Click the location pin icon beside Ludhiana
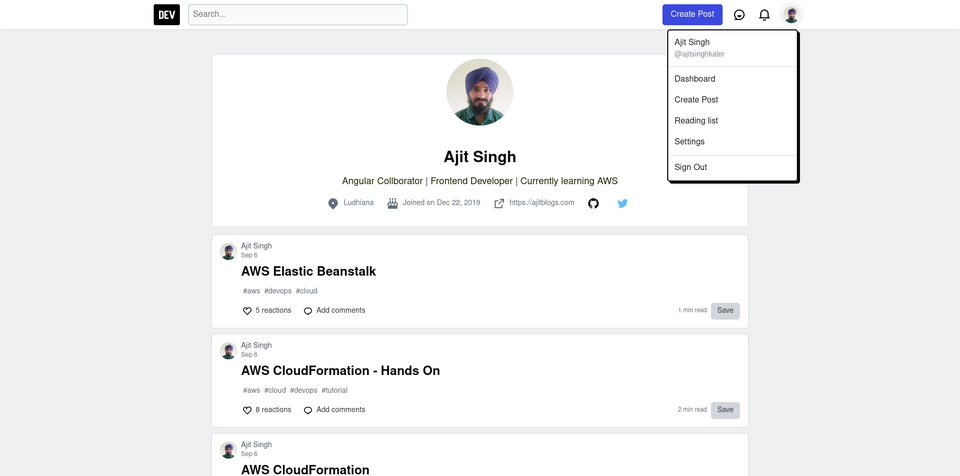 [x=333, y=203]
